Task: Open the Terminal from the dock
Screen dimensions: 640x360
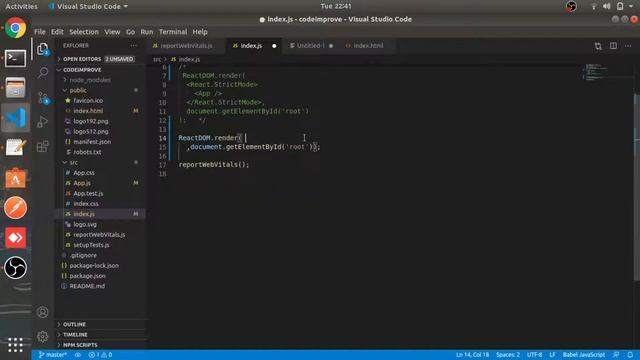Action: (16, 58)
